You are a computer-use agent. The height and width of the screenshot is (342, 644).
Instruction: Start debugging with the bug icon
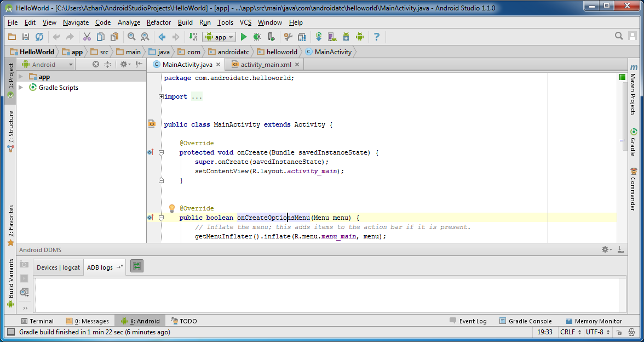tap(257, 37)
